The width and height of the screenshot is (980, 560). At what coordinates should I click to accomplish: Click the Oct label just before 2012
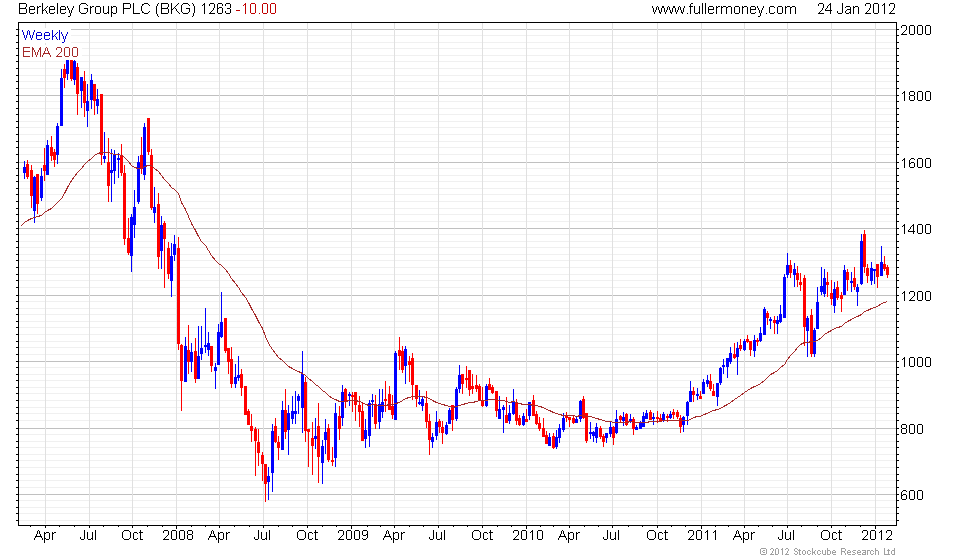click(831, 536)
